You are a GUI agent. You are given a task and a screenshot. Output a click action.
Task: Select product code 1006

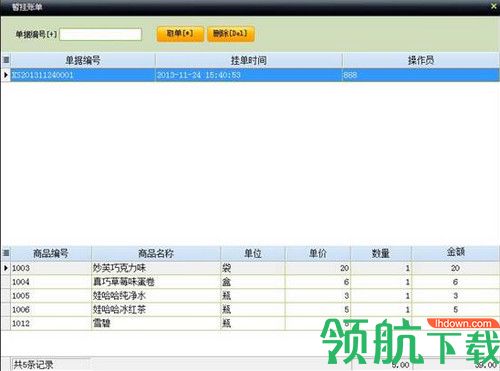(x=51, y=310)
